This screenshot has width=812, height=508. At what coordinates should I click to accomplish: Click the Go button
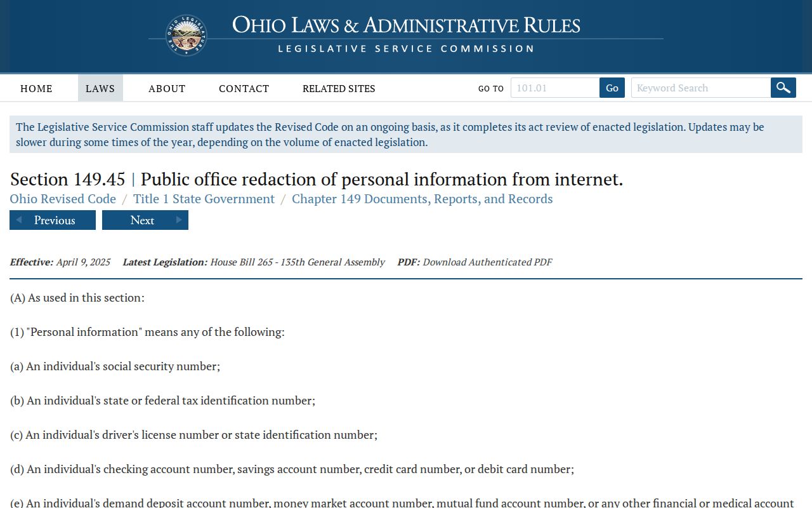click(612, 88)
